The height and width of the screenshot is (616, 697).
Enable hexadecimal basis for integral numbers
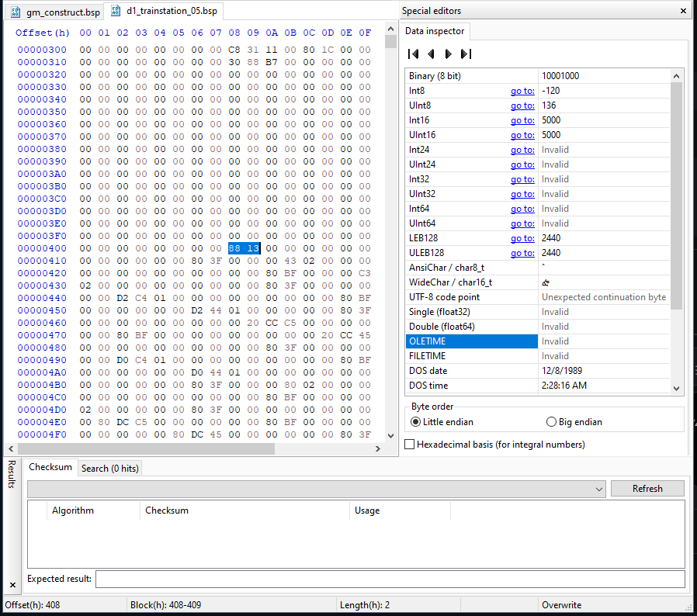pyautogui.click(x=409, y=444)
